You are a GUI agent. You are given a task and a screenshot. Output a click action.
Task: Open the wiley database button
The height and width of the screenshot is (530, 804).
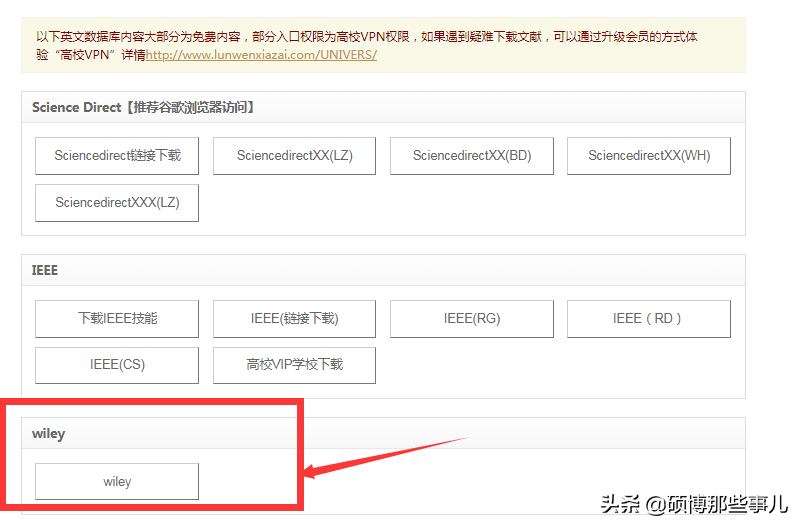click(x=117, y=481)
